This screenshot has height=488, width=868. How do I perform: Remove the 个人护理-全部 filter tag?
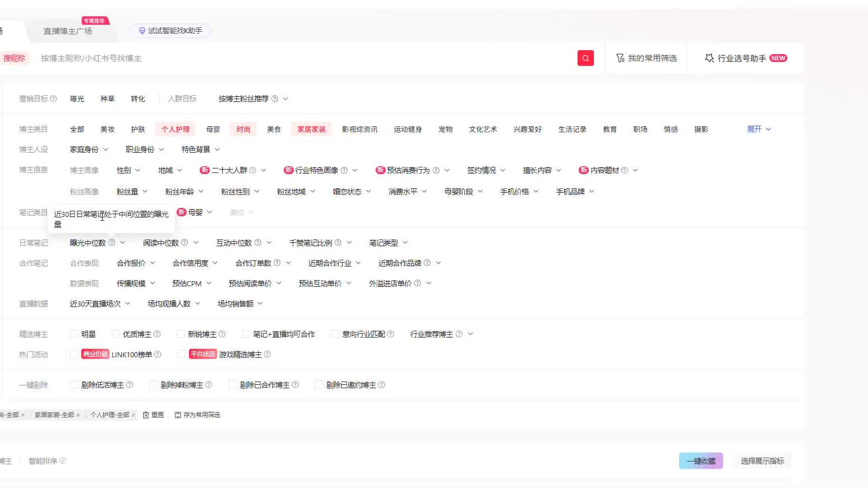133,415
